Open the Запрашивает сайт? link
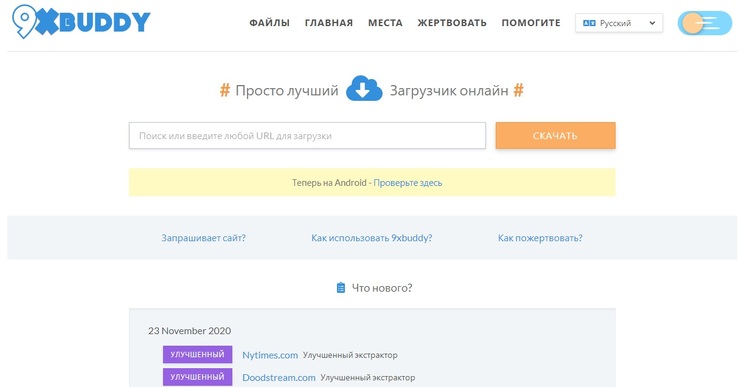Image resolution: width=750 pixels, height=387 pixels. (x=203, y=238)
